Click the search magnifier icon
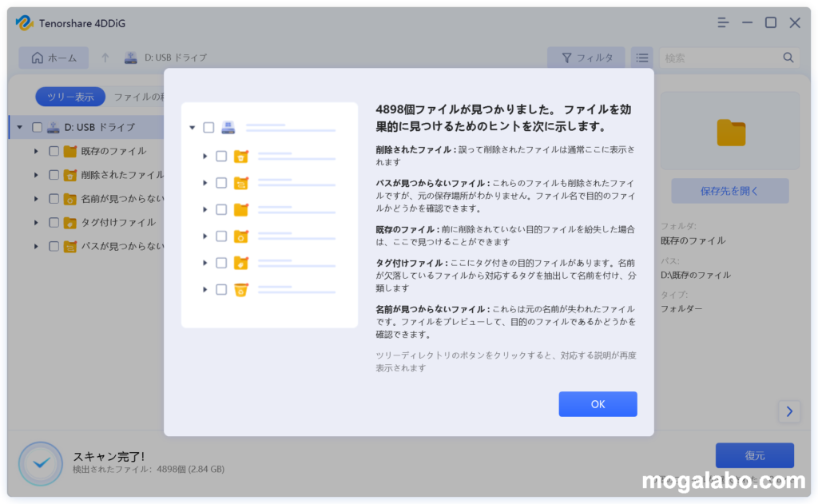The width and height of the screenshot is (818, 504). (788, 58)
